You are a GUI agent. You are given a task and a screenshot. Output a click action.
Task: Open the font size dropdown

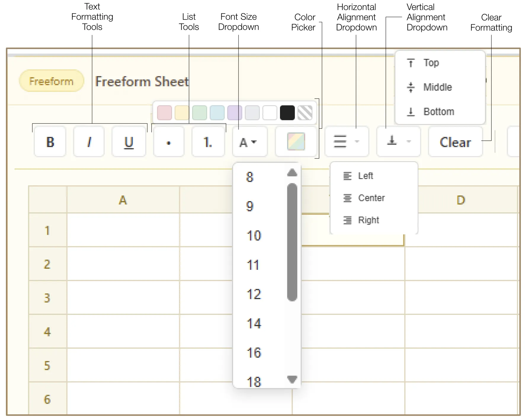click(x=249, y=142)
